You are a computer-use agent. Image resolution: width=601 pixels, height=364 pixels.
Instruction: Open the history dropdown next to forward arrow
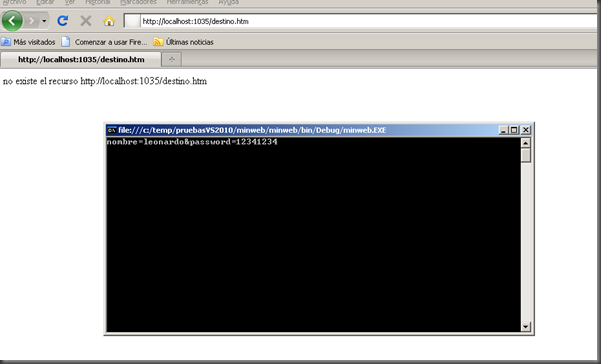(44, 21)
